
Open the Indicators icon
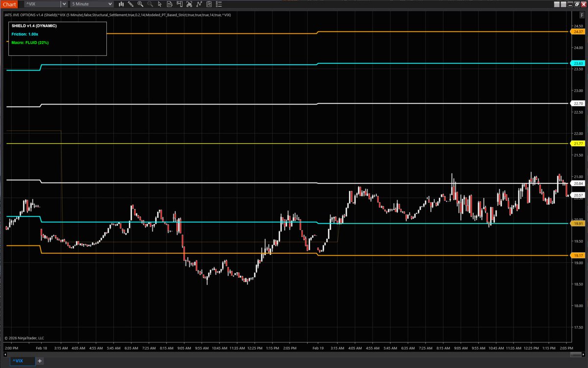click(189, 4)
